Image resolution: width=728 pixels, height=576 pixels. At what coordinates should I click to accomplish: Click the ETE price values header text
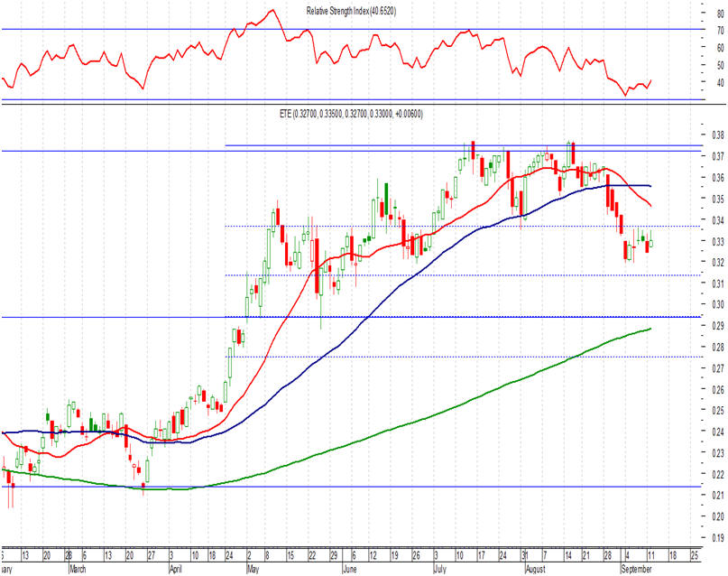[352, 114]
